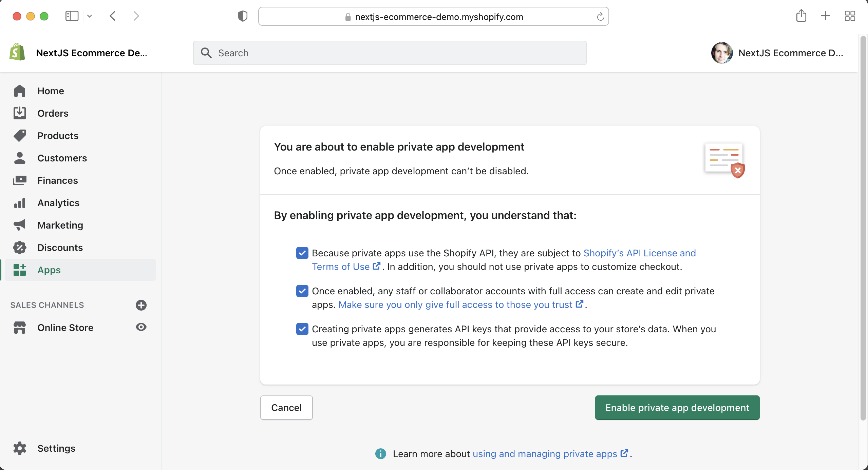The height and width of the screenshot is (470, 868).
Task: Open the Customers person icon
Action: point(20,158)
